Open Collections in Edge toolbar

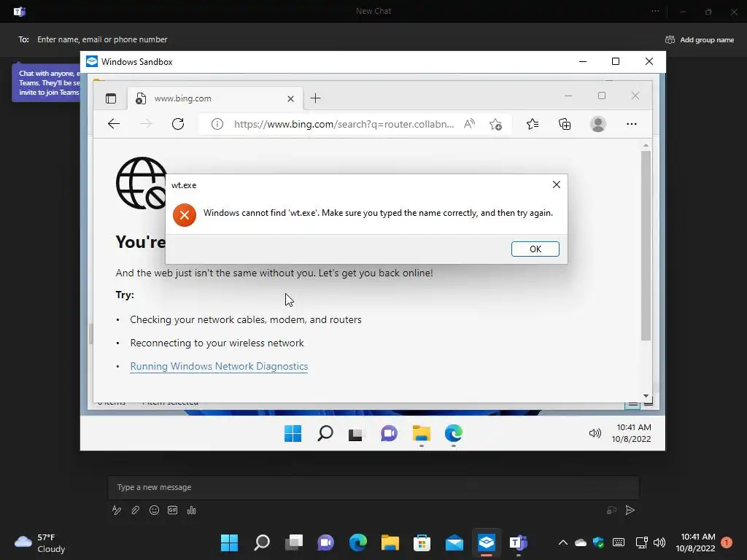(565, 124)
